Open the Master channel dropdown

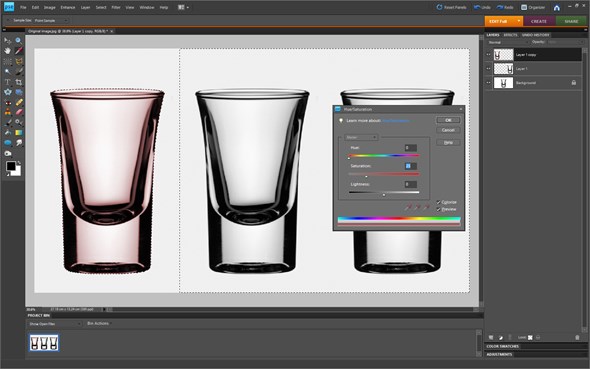pos(361,137)
